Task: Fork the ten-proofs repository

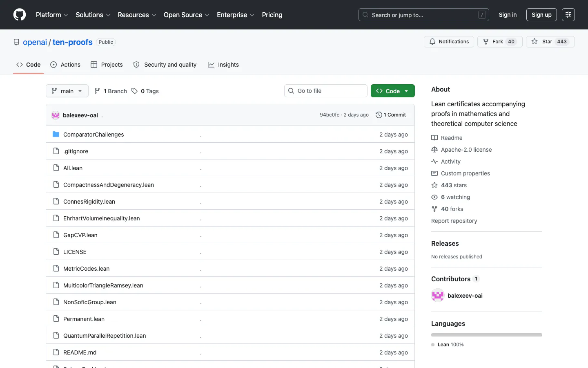Action: pyautogui.click(x=500, y=42)
